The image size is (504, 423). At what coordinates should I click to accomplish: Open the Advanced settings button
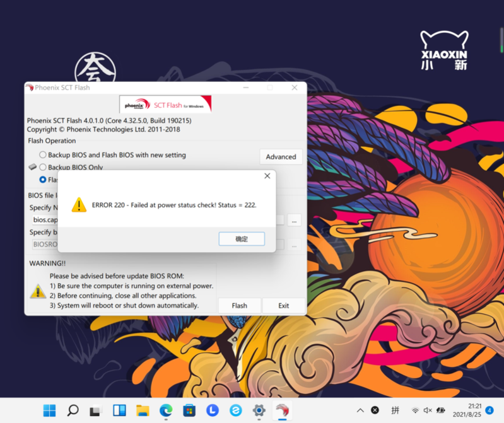click(281, 156)
